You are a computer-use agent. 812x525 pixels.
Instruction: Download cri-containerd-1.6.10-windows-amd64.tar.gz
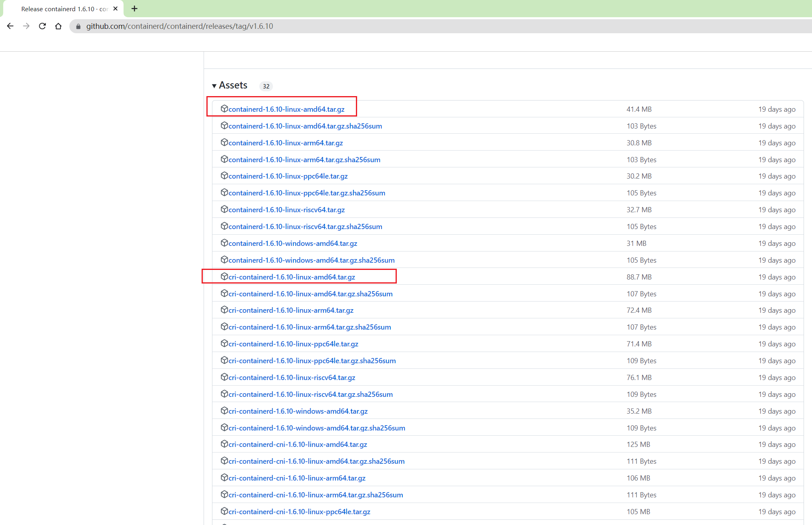pos(298,411)
